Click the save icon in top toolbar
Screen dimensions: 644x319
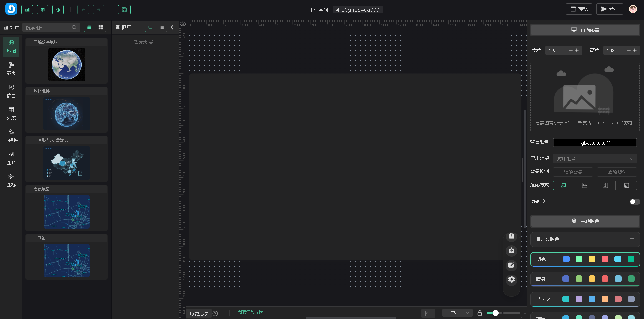pos(124,10)
